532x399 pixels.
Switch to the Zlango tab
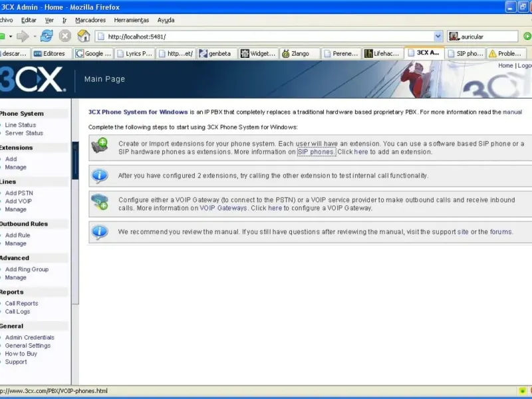point(300,54)
